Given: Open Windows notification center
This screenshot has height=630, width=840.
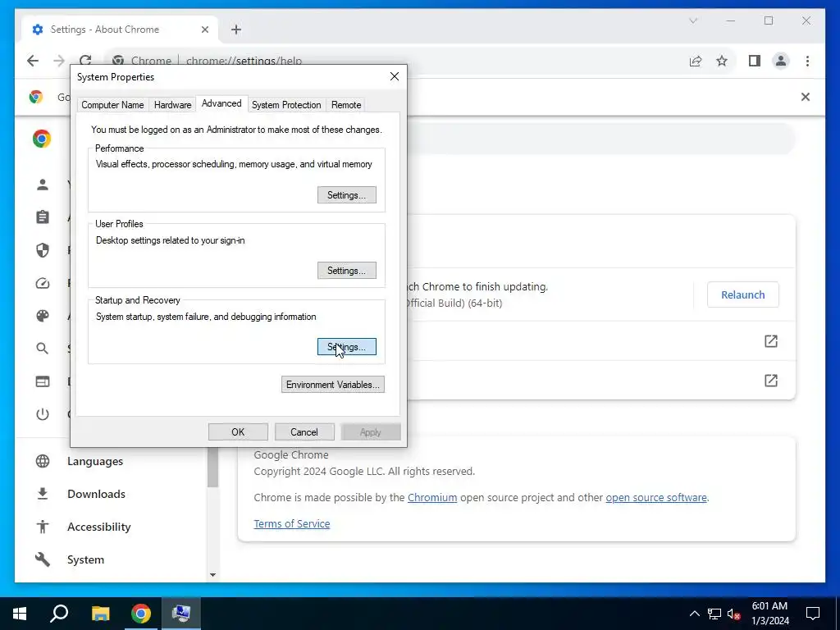Looking at the screenshot, I should point(813,614).
